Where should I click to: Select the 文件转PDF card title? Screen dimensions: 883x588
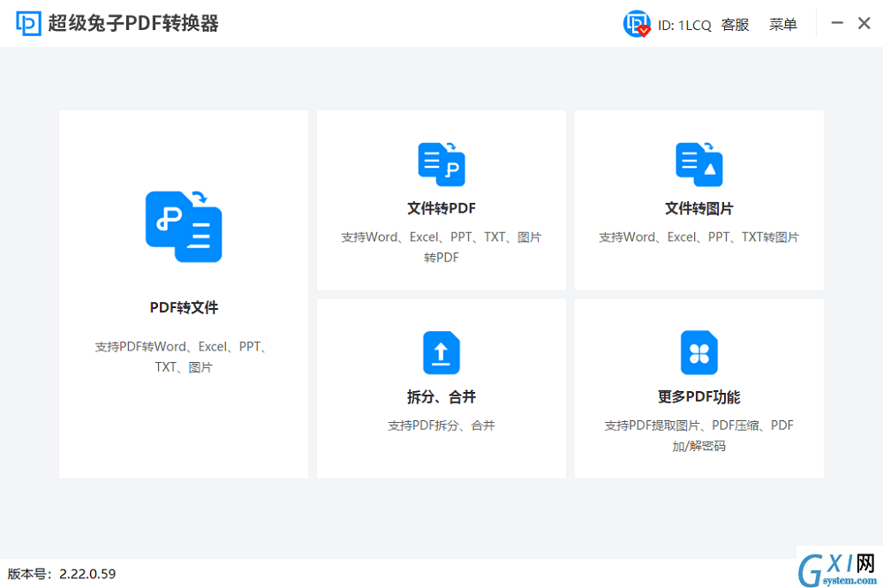click(x=441, y=208)
